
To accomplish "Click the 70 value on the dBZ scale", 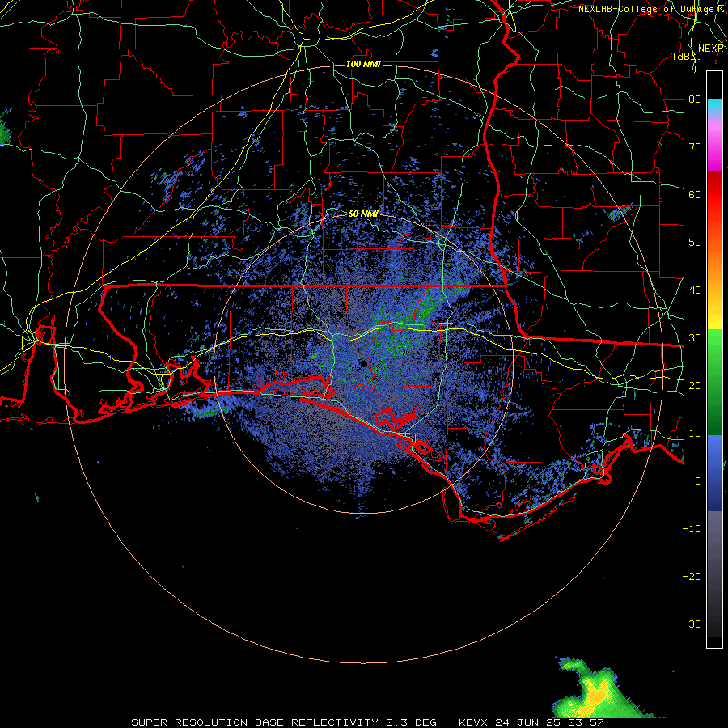I will coord(695,147).
